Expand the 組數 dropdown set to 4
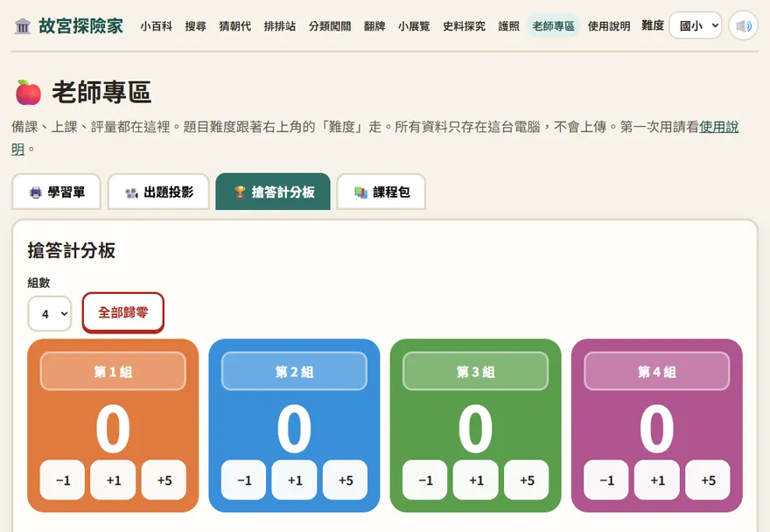Viewport: 770px width, 532px height. point(50,313)
